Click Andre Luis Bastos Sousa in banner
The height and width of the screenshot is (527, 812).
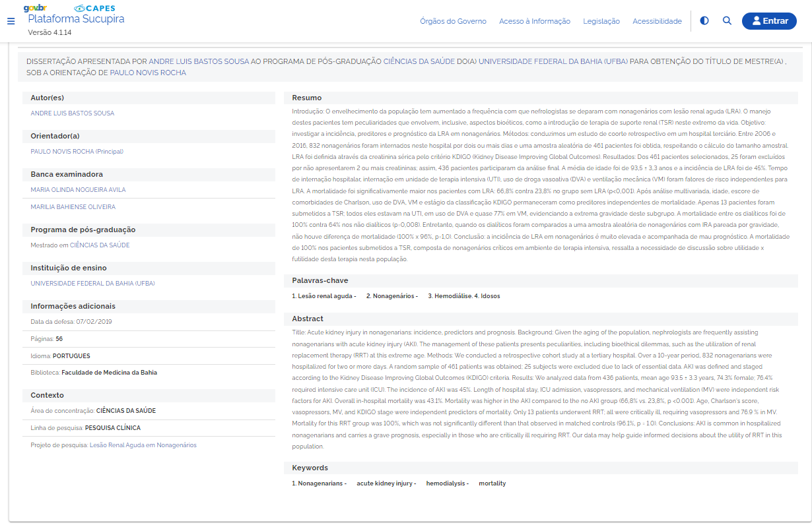click(x=198, y=61)
